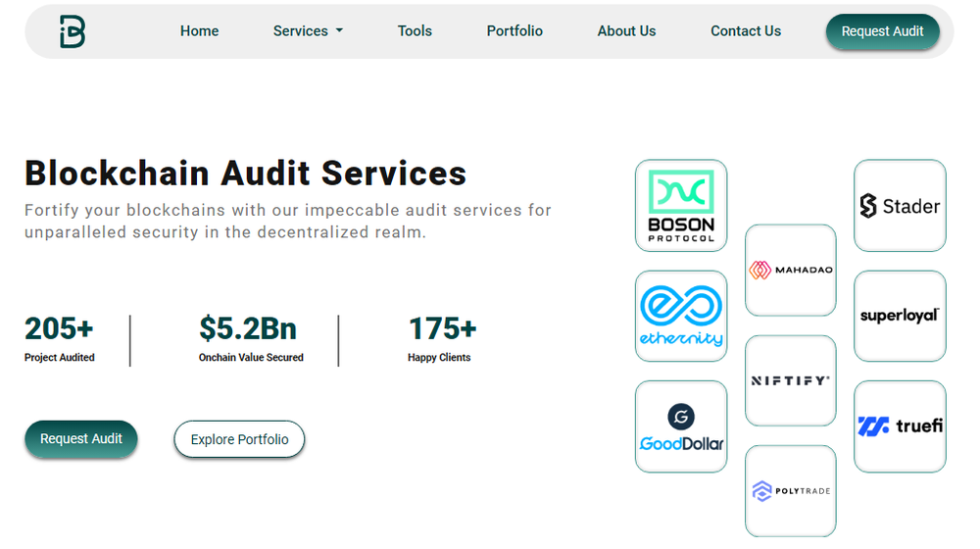Select the Boson Protocol logo card
This screenshot has width=980, height=549.
click(681, 206)
